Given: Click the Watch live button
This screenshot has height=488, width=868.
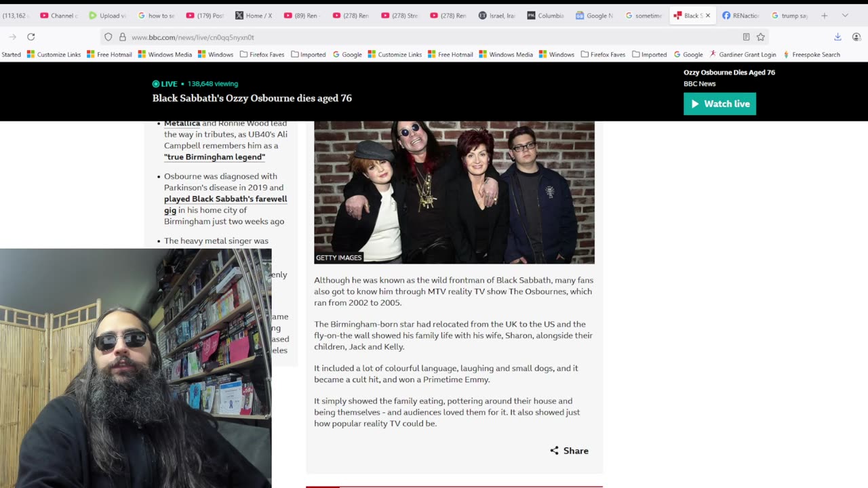Looking at the screenshot, I should pos(719,104).
